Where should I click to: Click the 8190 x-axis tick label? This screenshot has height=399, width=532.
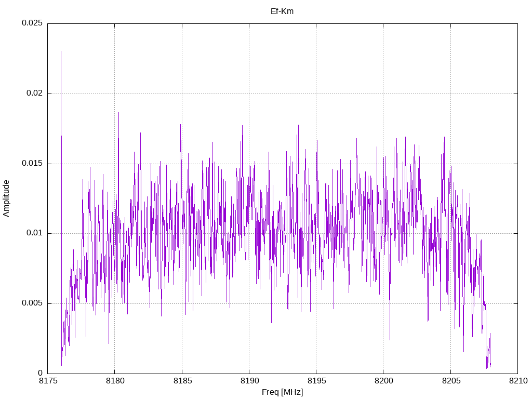249,381
